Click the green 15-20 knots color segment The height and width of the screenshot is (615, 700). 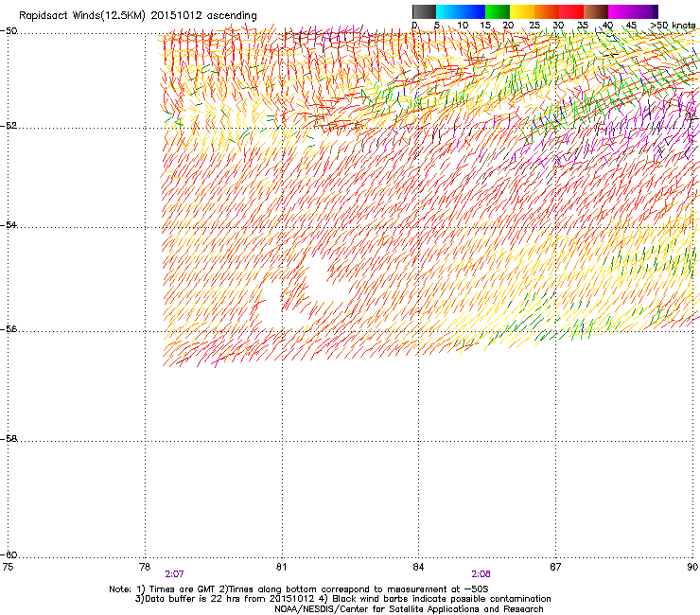[498, 11]
